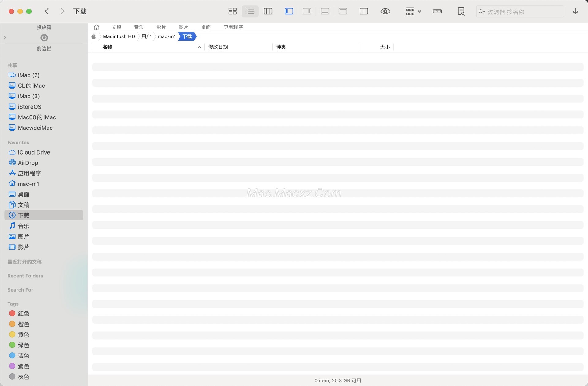This screenshot has height=386, width=588.
Task: Toggle the left sidebar panel
Action: tap(289, 11)
